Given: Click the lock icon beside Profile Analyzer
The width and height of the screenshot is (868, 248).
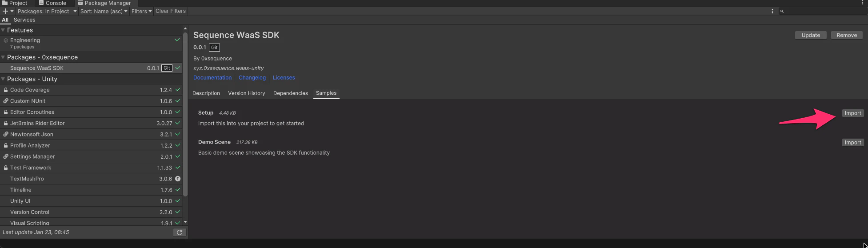Looking at the screenshot, I should coord(6,145).
